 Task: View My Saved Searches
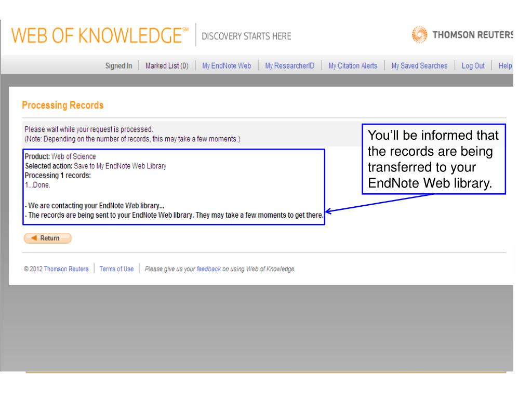pos(419,66)
